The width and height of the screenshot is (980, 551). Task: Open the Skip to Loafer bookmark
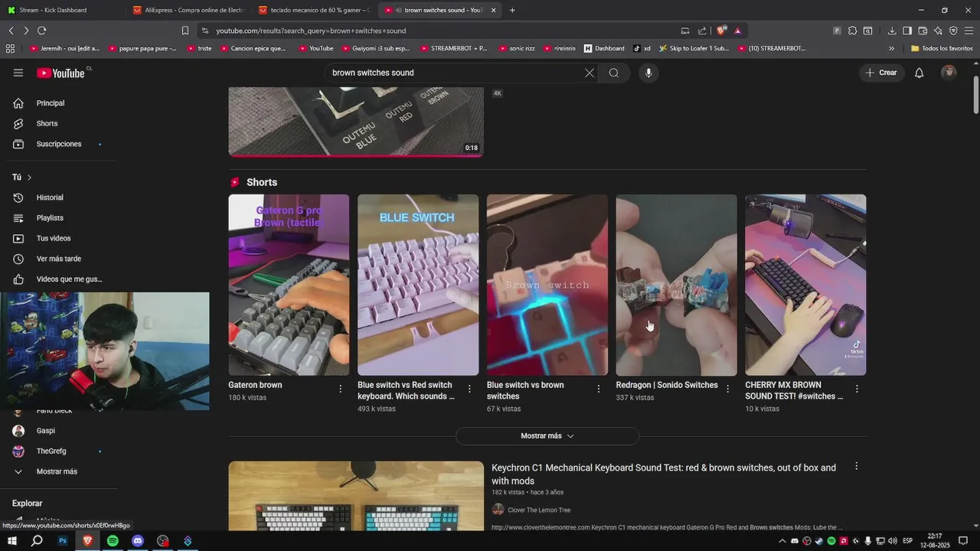pos(693,48)
